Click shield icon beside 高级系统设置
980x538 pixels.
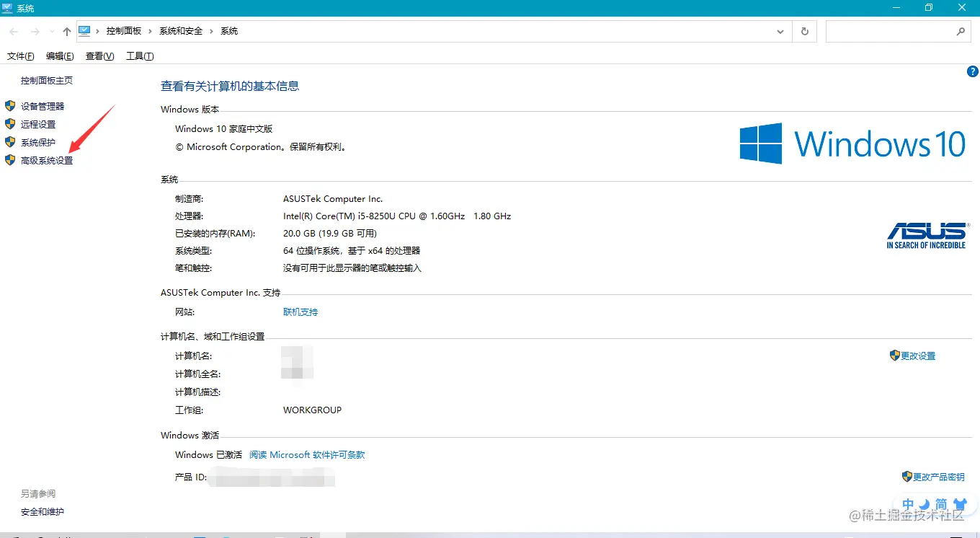[10, 159]
